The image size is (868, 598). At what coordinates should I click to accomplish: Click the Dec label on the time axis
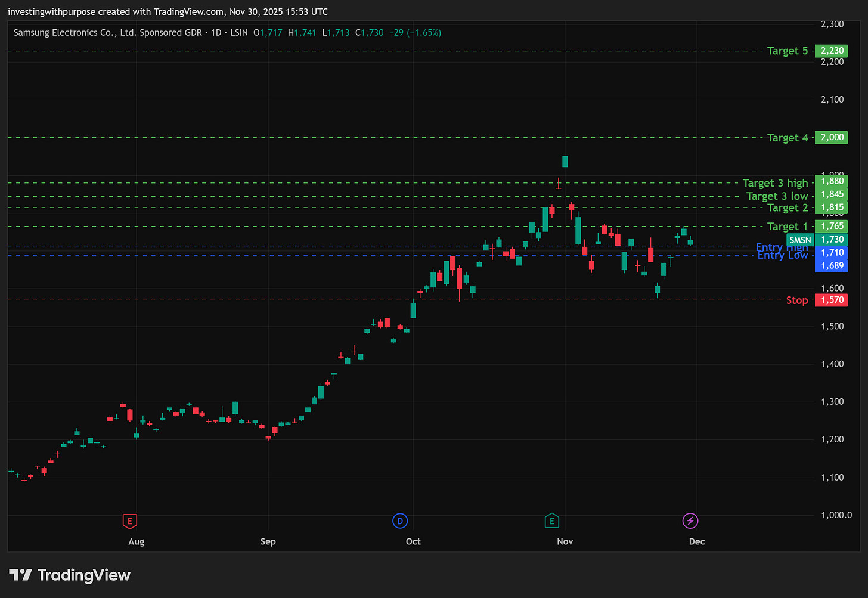tap(697, 541)
